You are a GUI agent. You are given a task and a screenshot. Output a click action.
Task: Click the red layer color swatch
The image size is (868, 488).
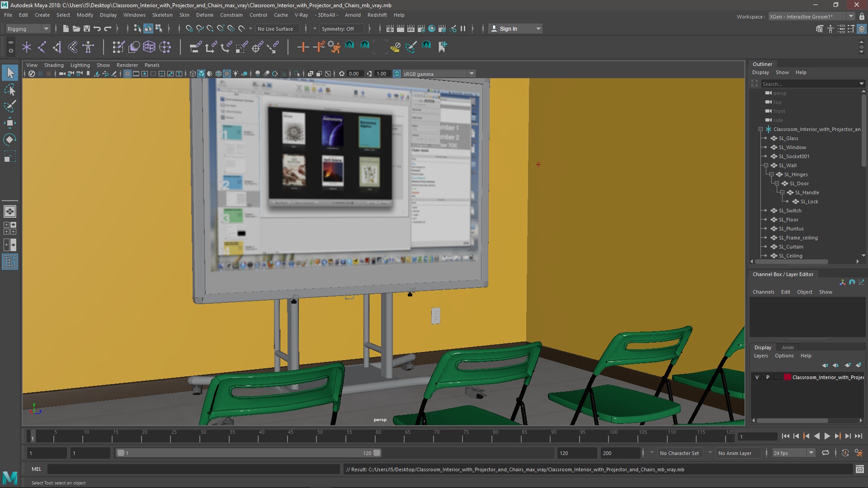tap(787, 377)
